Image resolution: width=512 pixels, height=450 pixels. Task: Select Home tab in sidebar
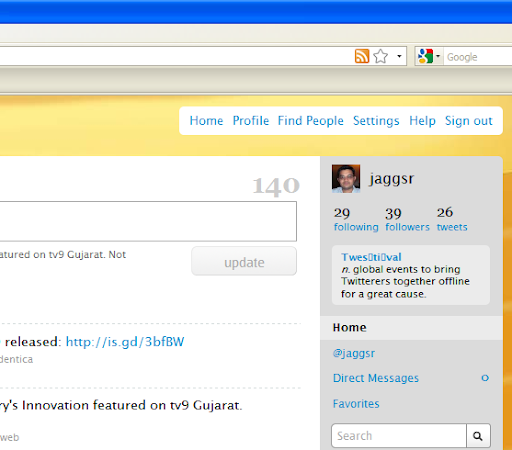point(411,328)
